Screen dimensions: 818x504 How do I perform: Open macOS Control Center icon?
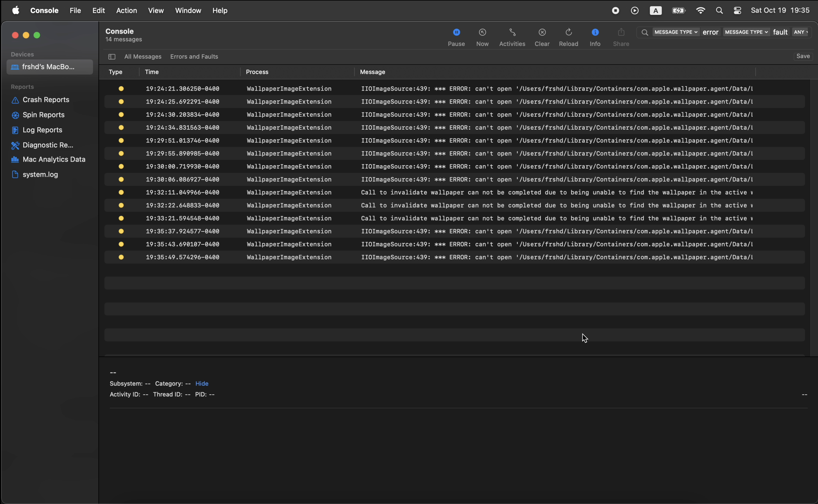click(737, 11)
